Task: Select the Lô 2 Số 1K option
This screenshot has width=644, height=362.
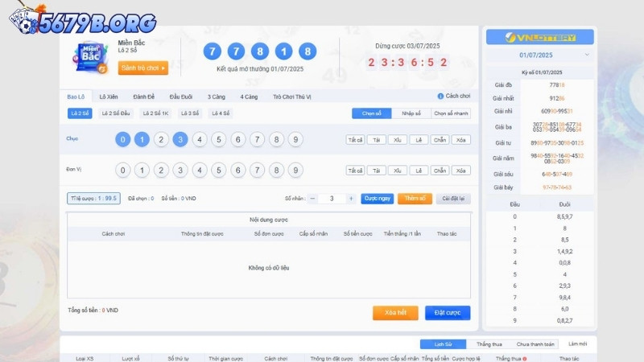Action: pos(155,113)
